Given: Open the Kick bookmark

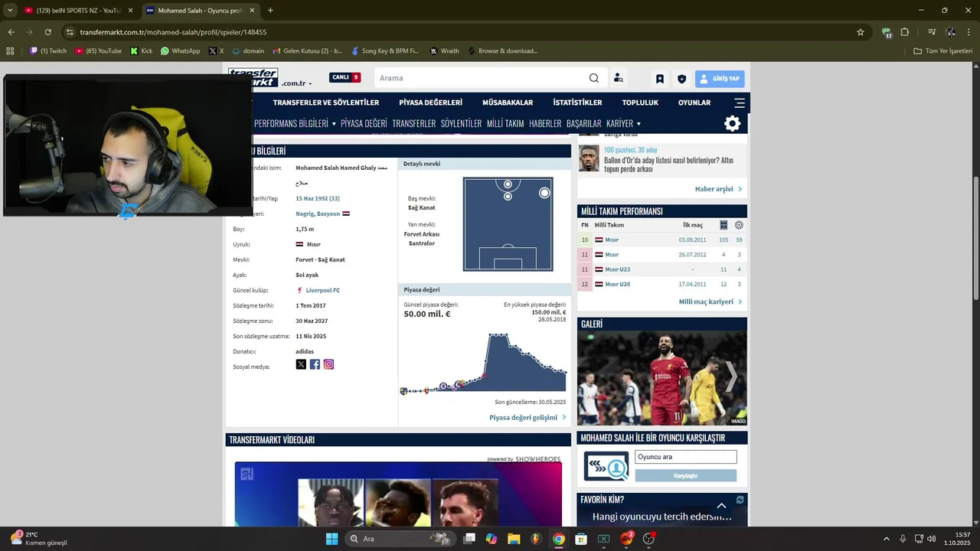Looking at the screenshot, I should [x=142, y=51].
